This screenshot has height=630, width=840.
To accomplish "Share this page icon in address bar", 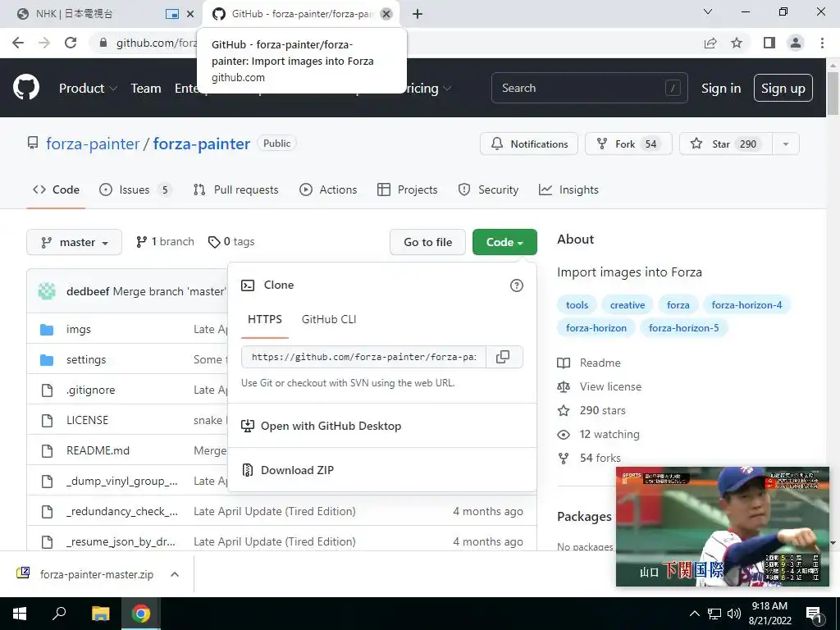I will pyautogui.click(x=710, y=43).
